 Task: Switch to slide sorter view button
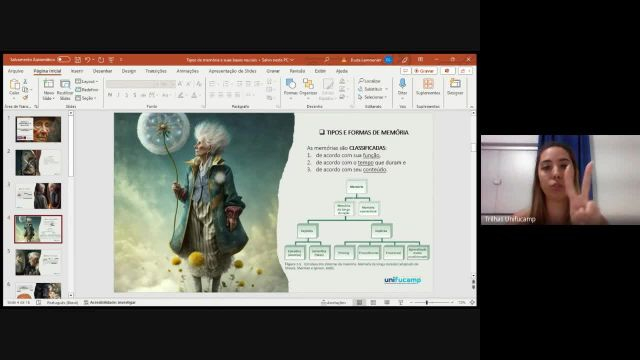(373, 302)
